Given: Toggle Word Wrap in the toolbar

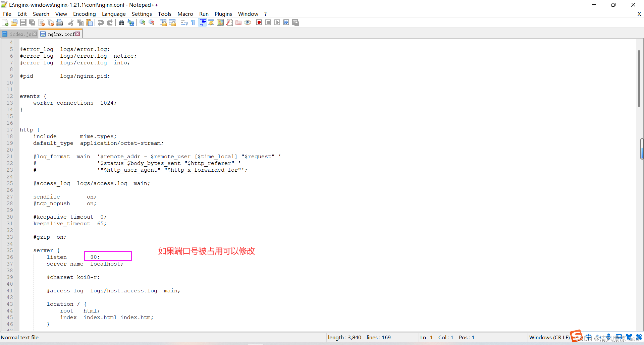Looking at the screenshot, I should [x=184, y=22].
